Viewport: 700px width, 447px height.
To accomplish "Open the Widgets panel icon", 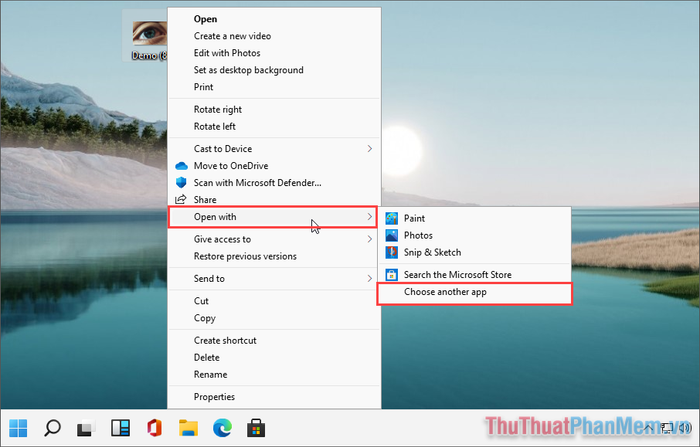I will pos(120,429).
